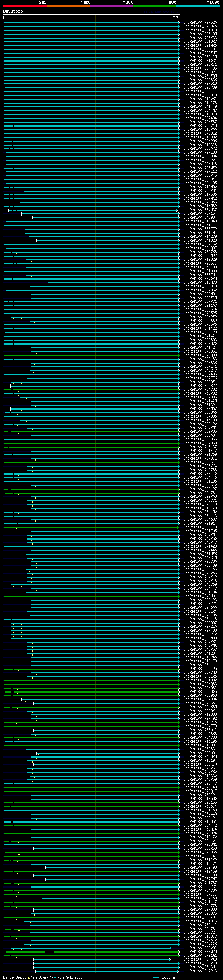This screenshot has height=980, width=223.
Task: Click the arrowhead ending the UniRef100_B3VN37 alignment
Action: tap(177, 210)
